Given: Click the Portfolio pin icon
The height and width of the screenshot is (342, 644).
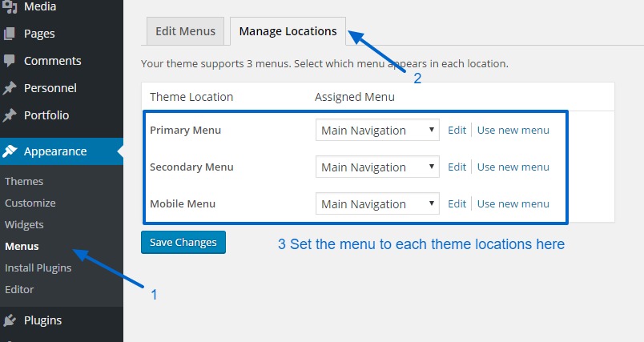Looking at the screenshot, I should coord(10,115).
